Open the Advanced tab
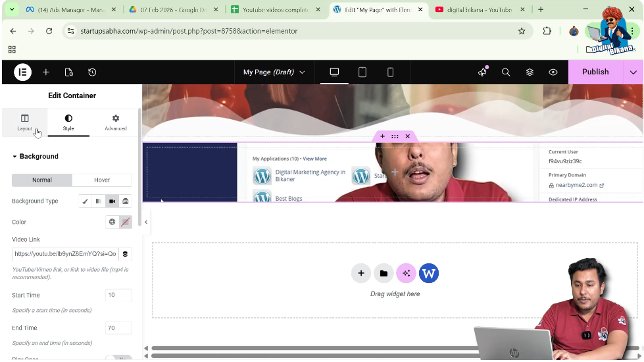This screenshot has width=644, height=362. (x=115, y=122)
